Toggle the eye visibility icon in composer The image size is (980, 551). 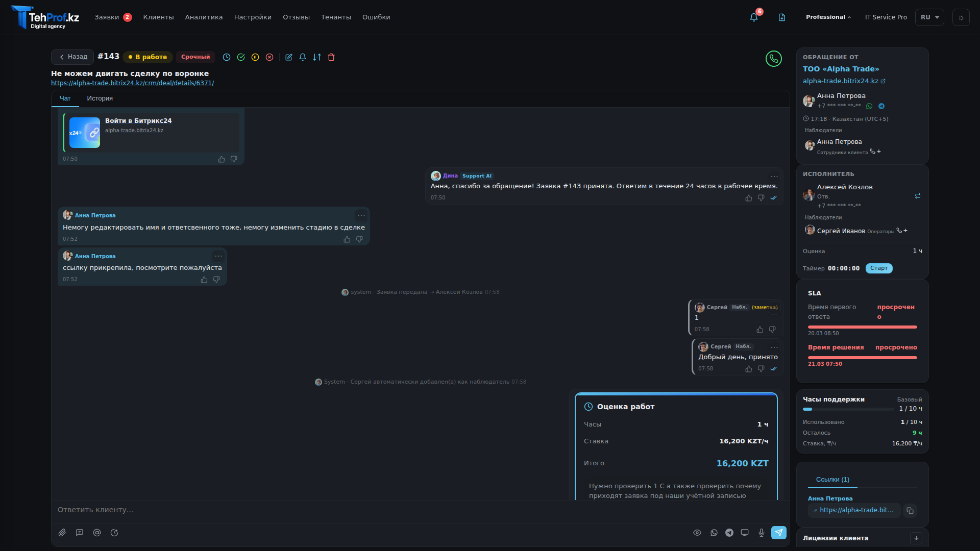697,533
